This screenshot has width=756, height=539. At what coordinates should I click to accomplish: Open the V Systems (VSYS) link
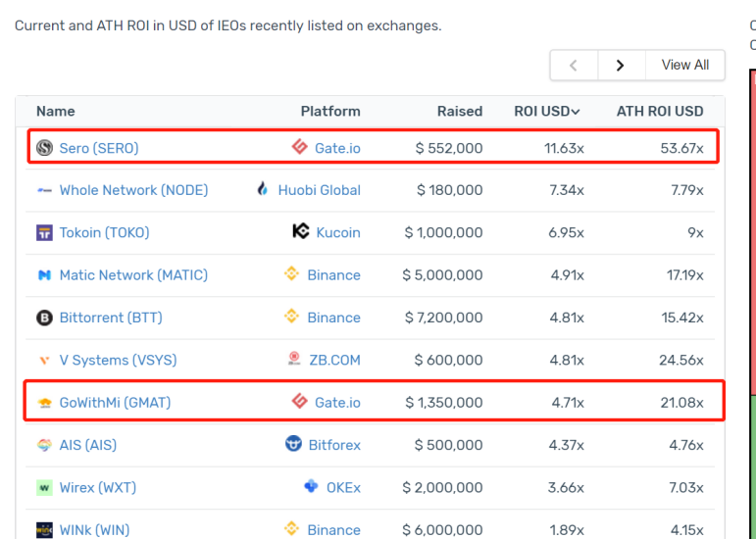pyautogui.click(x=118, y=361)
